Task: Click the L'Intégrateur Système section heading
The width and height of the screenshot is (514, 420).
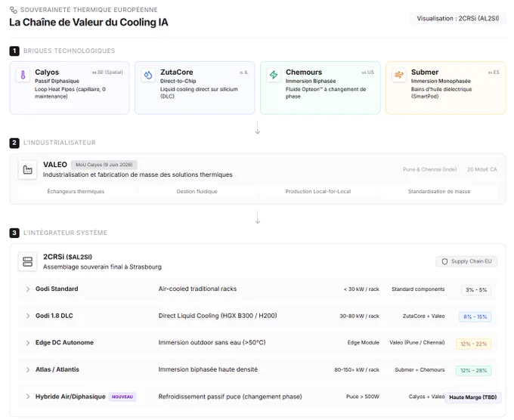Action: (x=65, y=233)
